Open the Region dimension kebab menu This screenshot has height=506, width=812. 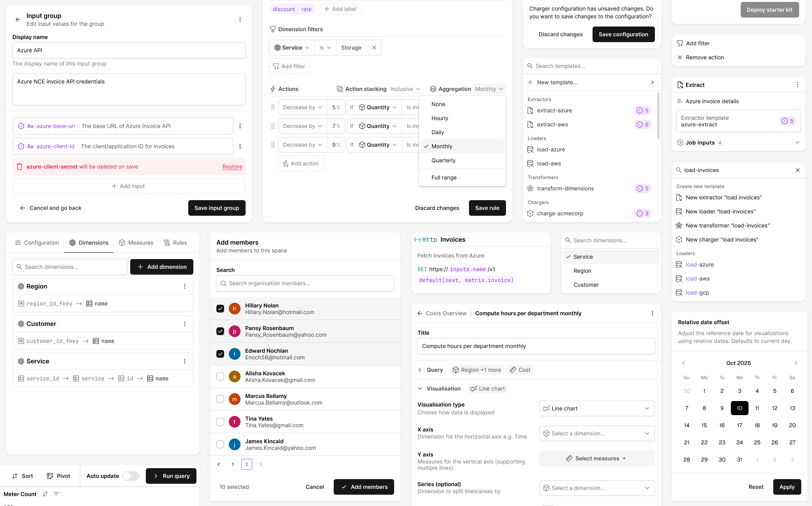coord(185,286)
